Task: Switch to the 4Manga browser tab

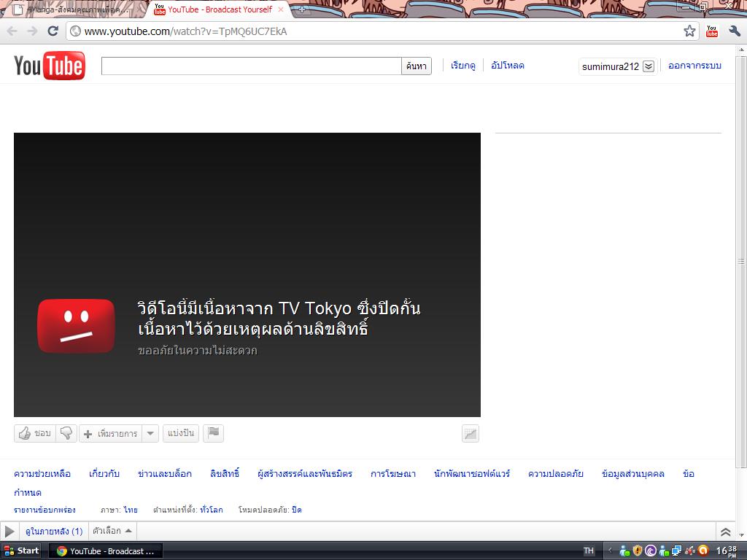Action: pyautogui.click(x=76, y=9)
